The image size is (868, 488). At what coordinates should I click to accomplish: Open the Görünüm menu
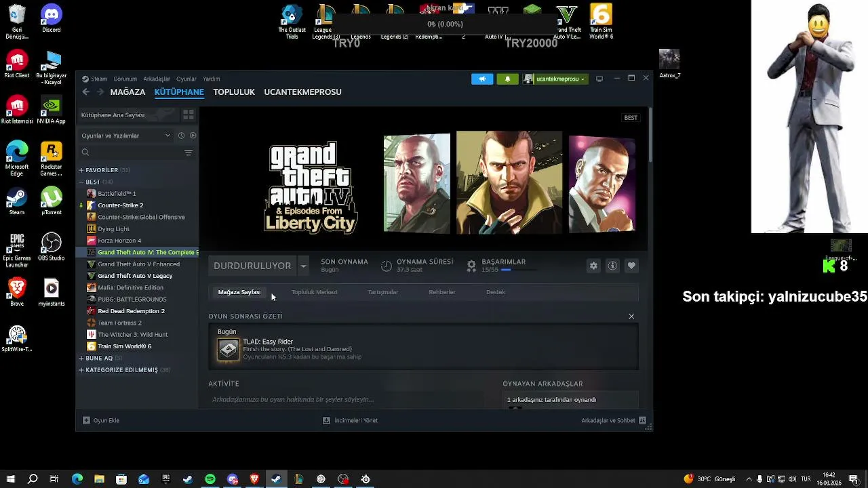tap(125, 79)
